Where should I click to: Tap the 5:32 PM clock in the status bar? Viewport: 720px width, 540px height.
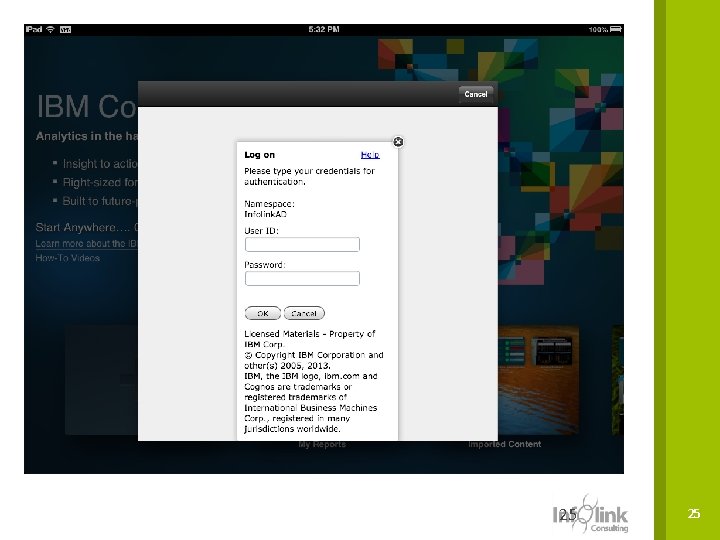[x=324, y=29]
